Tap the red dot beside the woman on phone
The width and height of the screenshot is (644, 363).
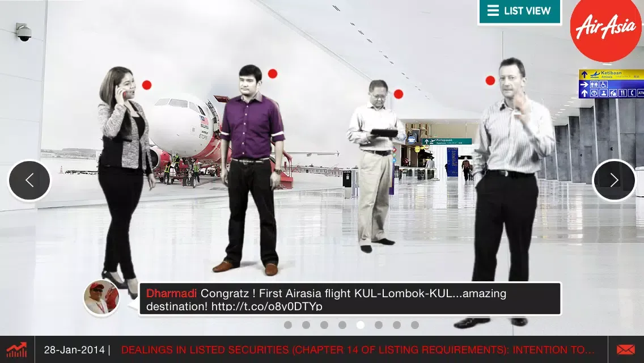click(147, 85)
